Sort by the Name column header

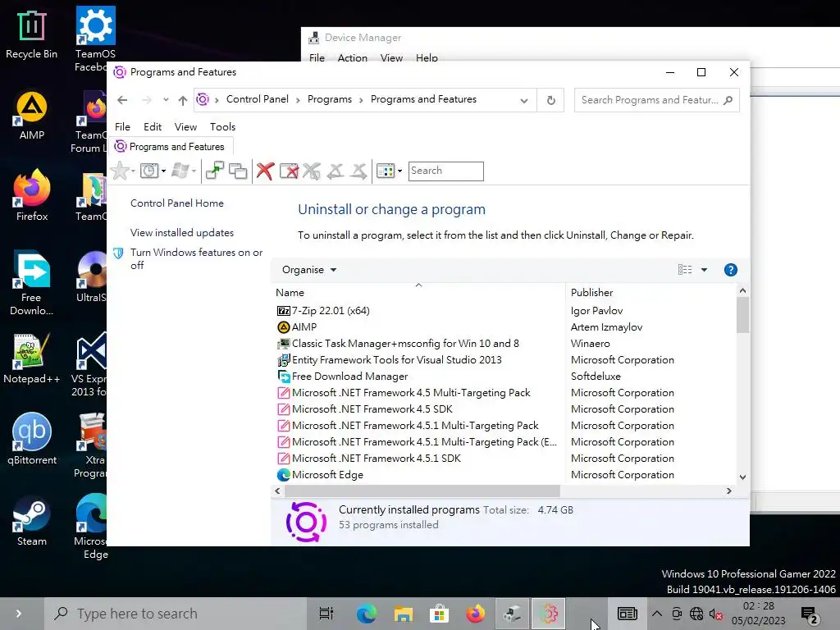[x=418, y=293]
